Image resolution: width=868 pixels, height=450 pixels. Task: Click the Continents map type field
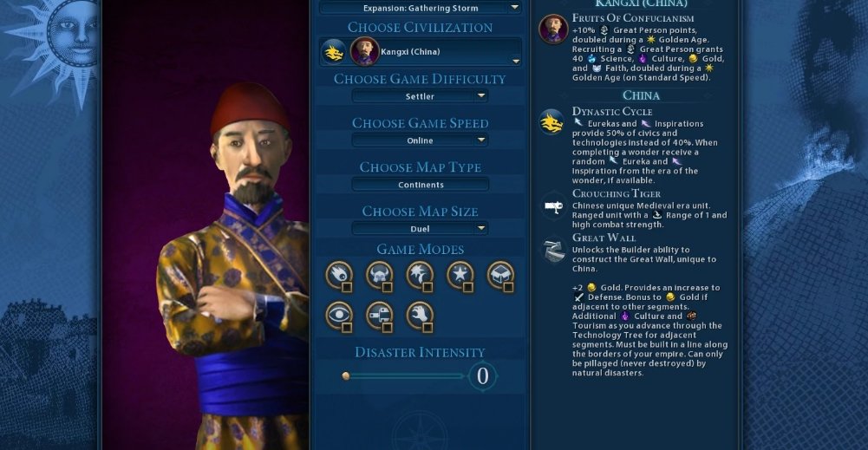click(x=421, y=185)
